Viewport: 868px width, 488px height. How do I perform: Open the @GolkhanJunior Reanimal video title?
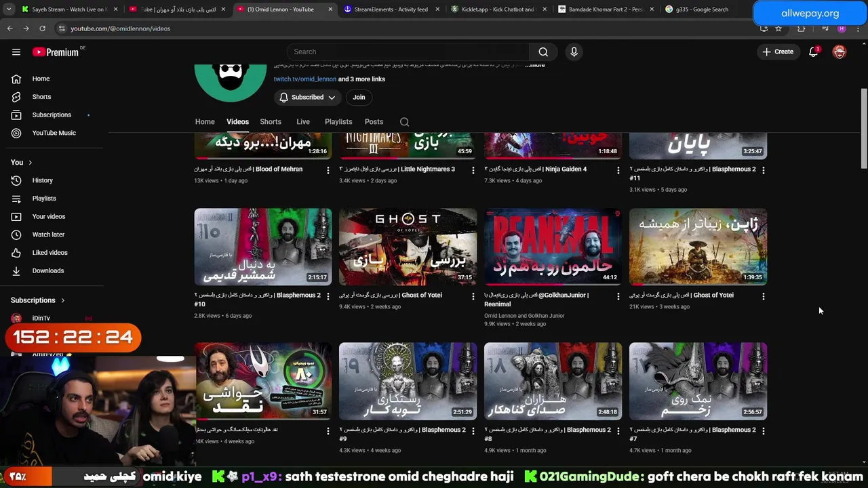[x=536, y=300]
